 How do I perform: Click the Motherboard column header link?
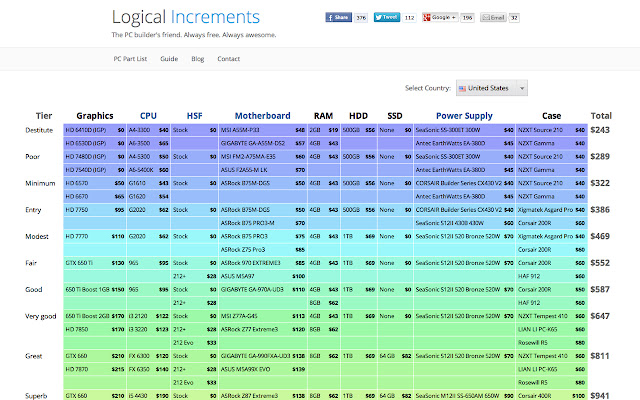click(x=262, y=116)
